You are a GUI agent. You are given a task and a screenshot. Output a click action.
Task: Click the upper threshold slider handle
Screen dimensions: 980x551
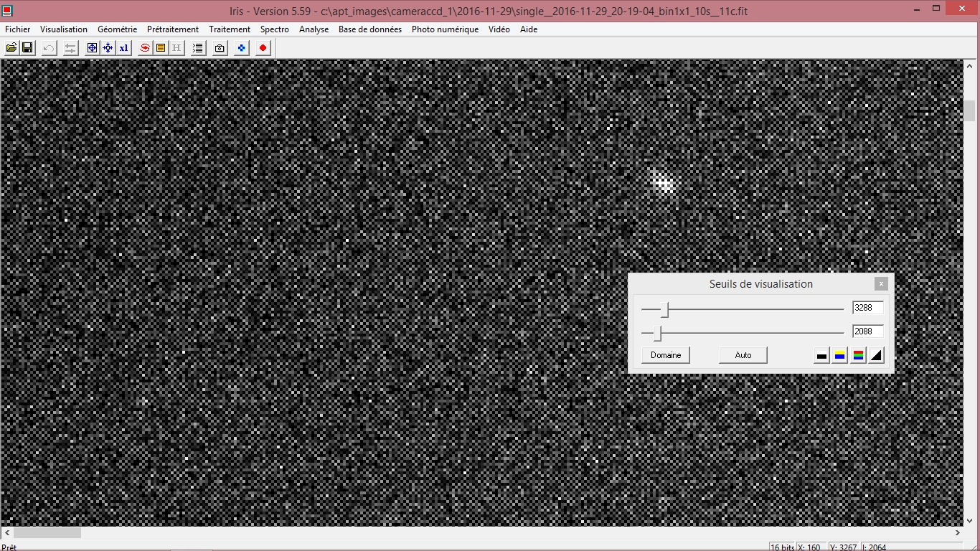665,310
